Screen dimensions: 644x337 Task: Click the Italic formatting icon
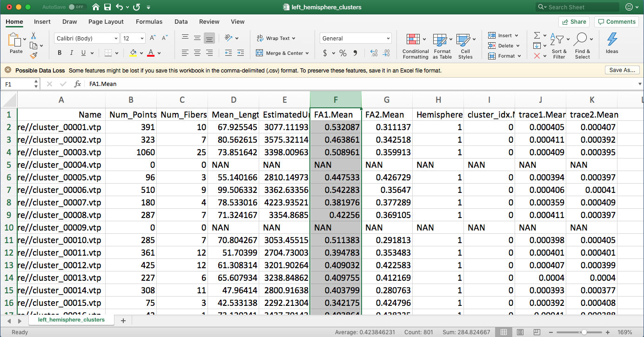(72, 53)
